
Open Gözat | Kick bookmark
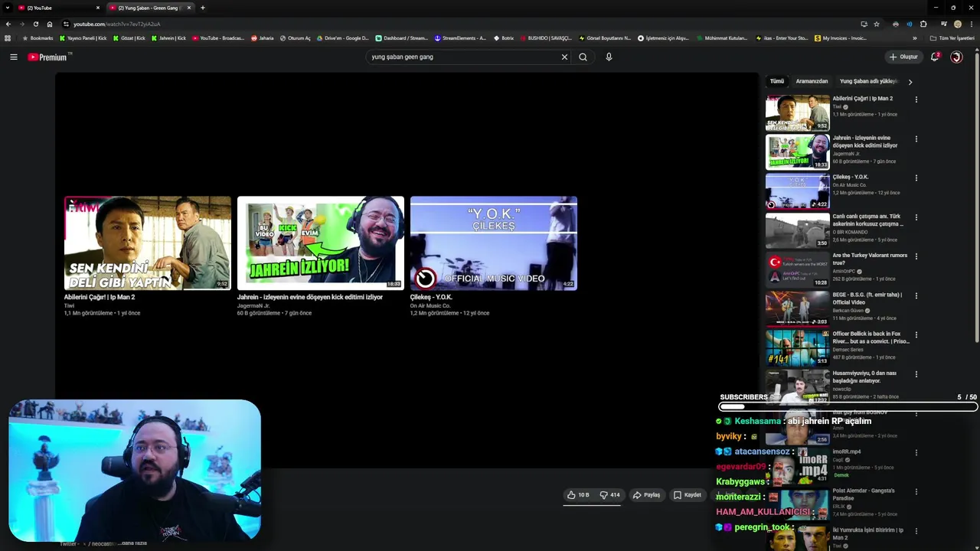[129, 37]
